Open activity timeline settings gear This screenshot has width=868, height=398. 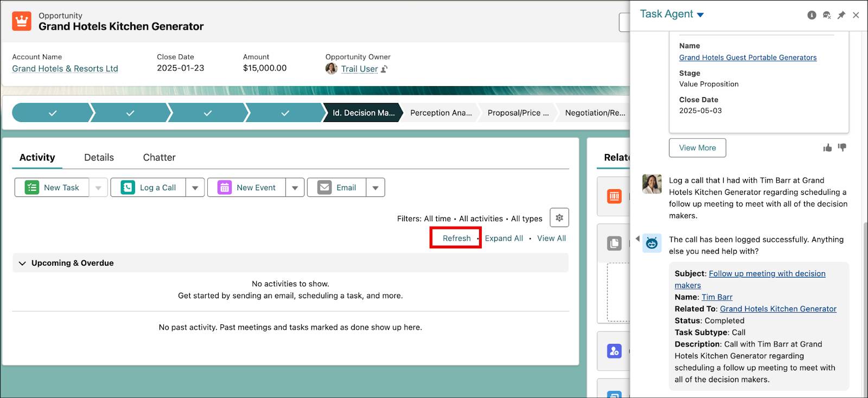point(559,217)
